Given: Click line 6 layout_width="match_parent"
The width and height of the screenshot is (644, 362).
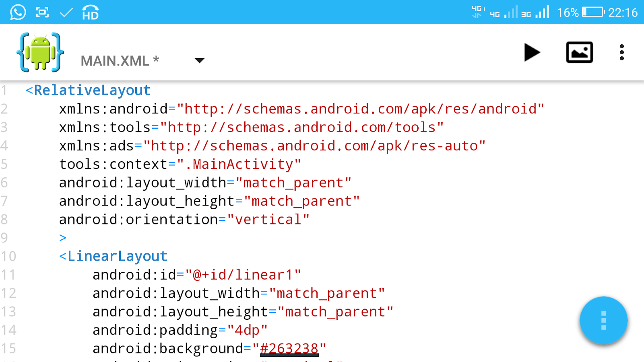Looking at the screenshot, I should pos(205,183).
